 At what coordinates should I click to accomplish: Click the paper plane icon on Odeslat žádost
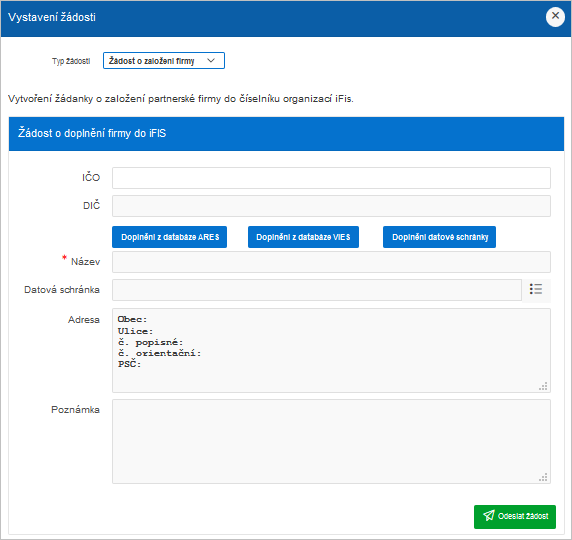click(x=489, y=516)
